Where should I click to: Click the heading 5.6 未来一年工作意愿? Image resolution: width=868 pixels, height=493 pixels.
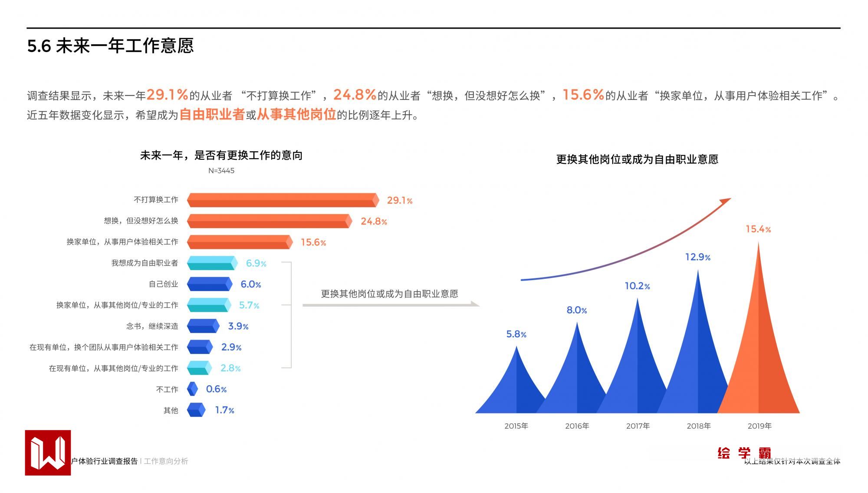110,46
